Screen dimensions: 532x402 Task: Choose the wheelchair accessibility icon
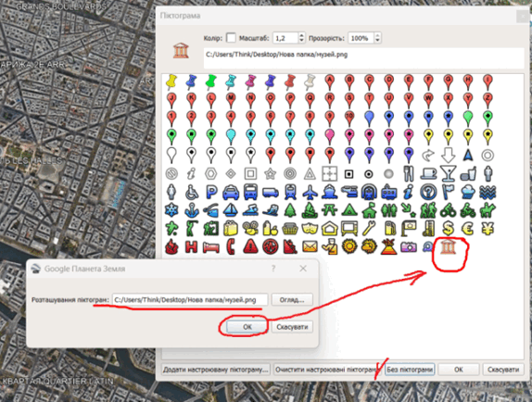(191, 192)
